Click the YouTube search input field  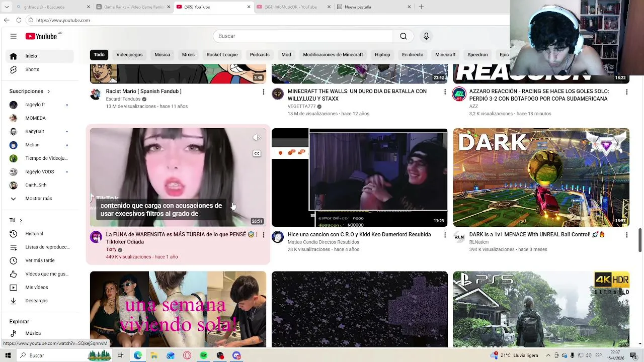(x=303, y=36)
